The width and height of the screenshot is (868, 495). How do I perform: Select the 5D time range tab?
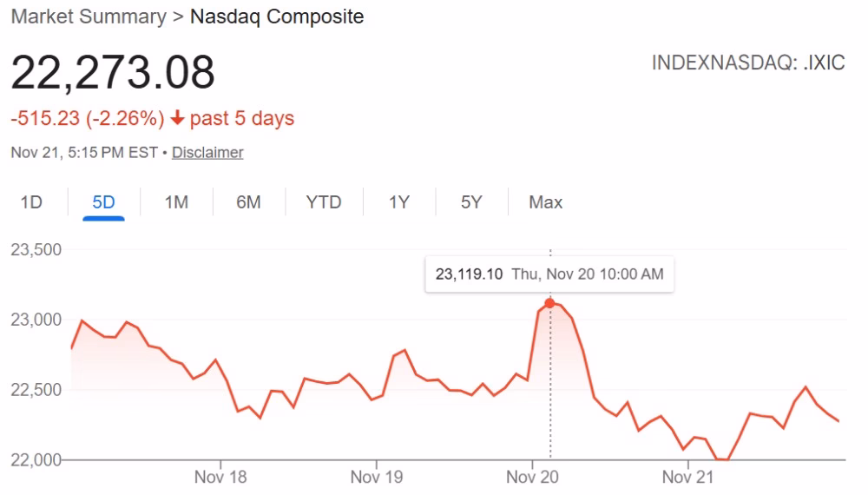[x=103, y=202]
